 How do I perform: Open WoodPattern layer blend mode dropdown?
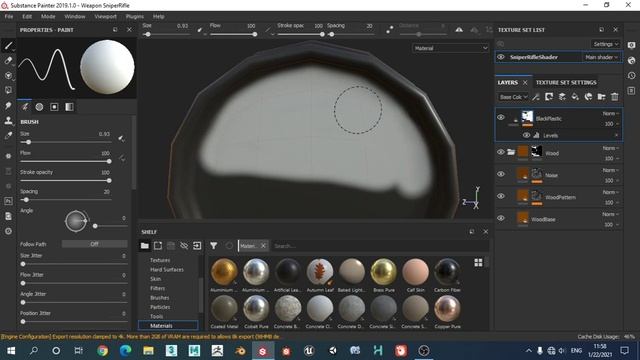(611, 192)
